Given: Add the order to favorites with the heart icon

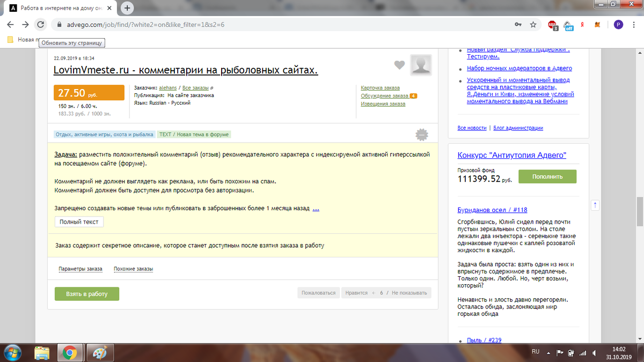Looking at the screenshot, I should [x=399, y=65].
